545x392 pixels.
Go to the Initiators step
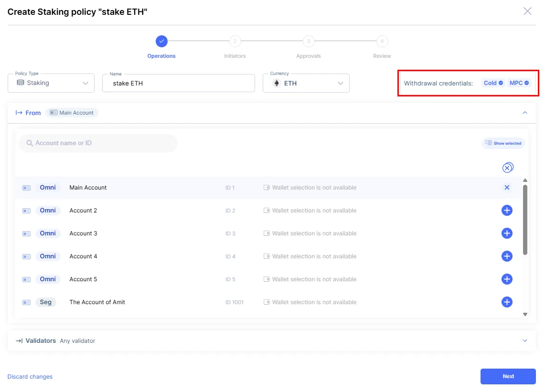tap(235, 41)
